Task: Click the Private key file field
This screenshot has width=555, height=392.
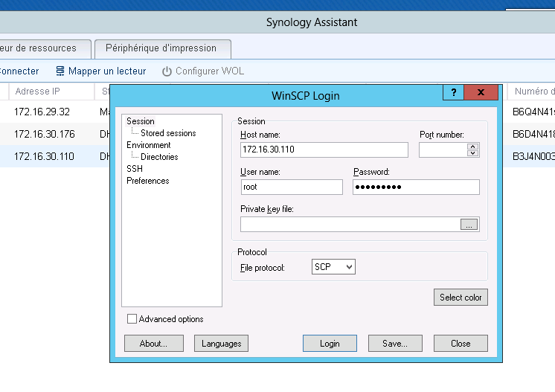Action: coord(350,225)
